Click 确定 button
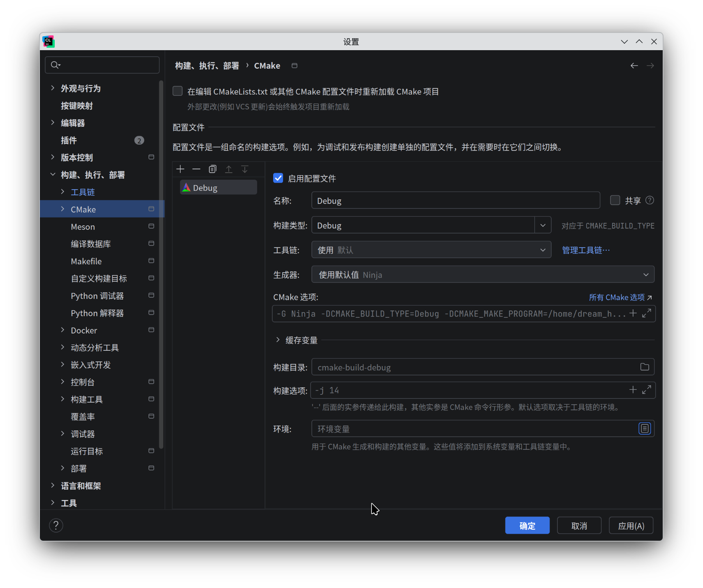This screenshot has width=703, height=588. (527, 525)
